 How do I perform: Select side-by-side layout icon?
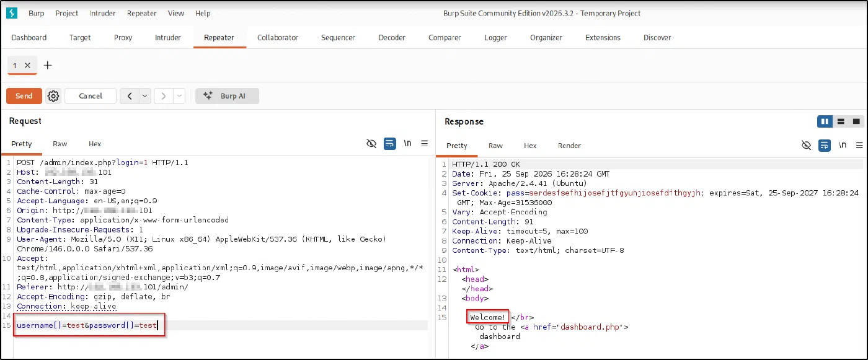coord(825,121)
